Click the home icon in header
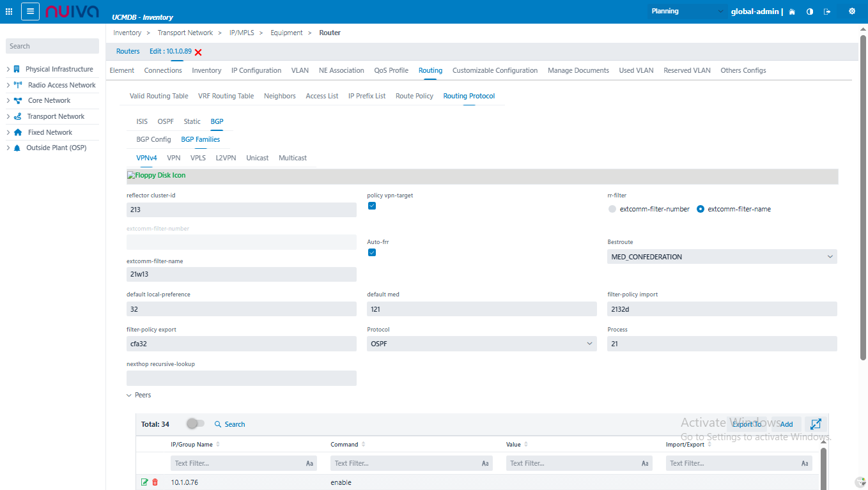Viewport: 868px width, 490px height. pos(792,11)
